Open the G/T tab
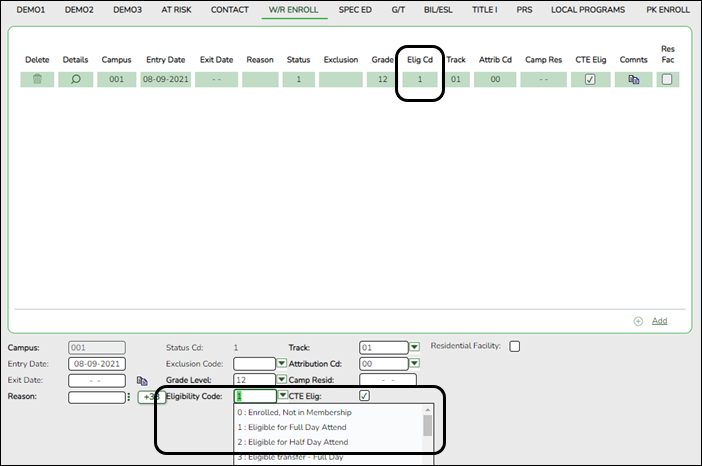Viewport: 702px width, 466px height. (398, 10)
